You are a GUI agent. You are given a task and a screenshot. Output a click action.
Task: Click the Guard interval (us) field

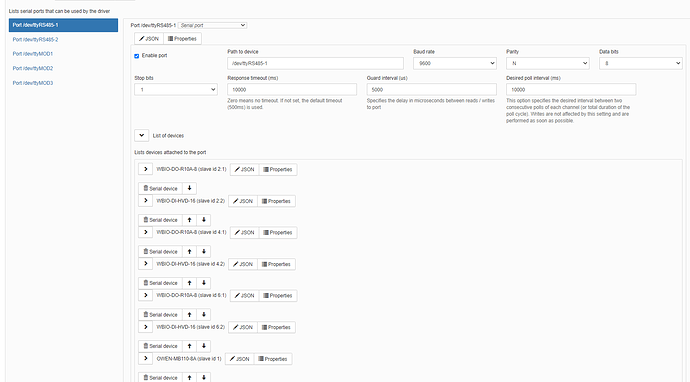(x=432, y=90)
